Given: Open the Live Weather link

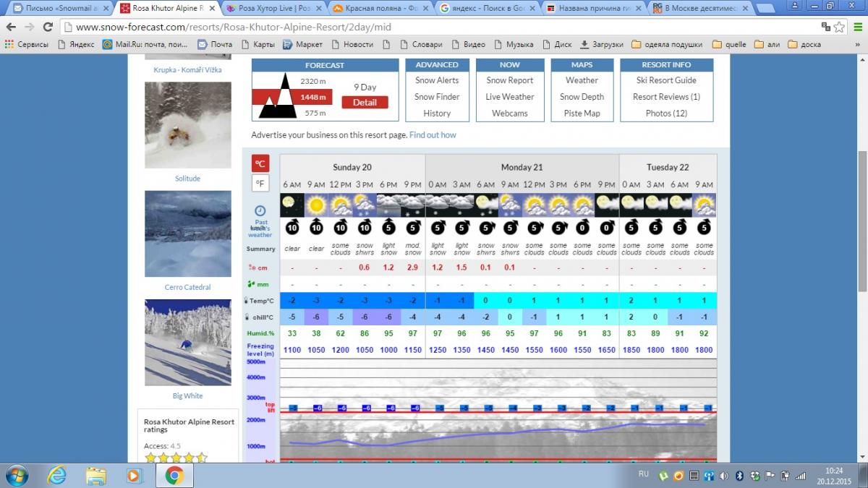Looking at the screenshot, I should click(510, 97).
